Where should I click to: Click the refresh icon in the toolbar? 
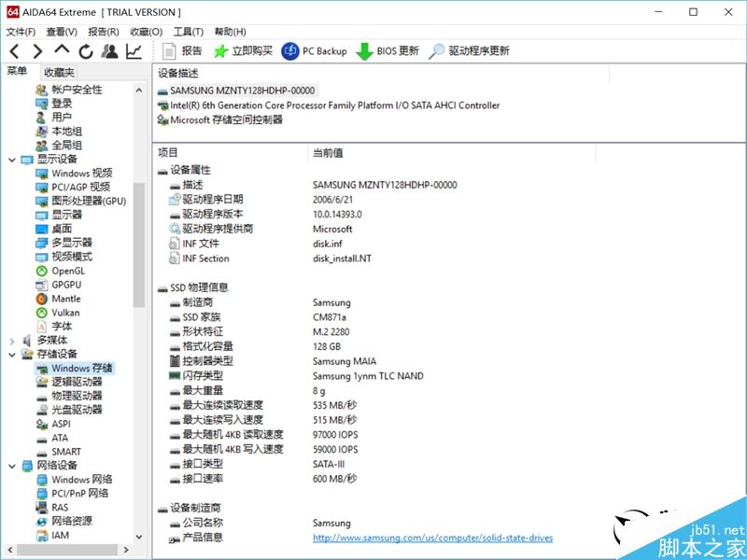tap(86, 51)
